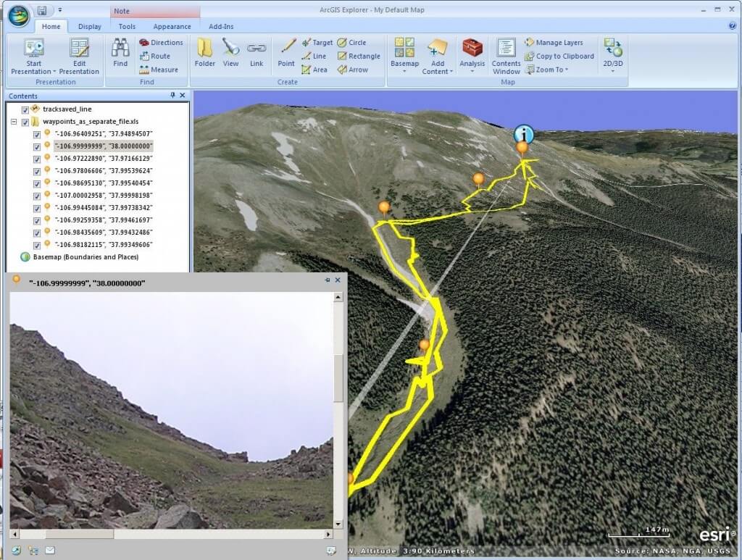Toggle waypoints_as_separate_file.xls layer checkbox

25,122
